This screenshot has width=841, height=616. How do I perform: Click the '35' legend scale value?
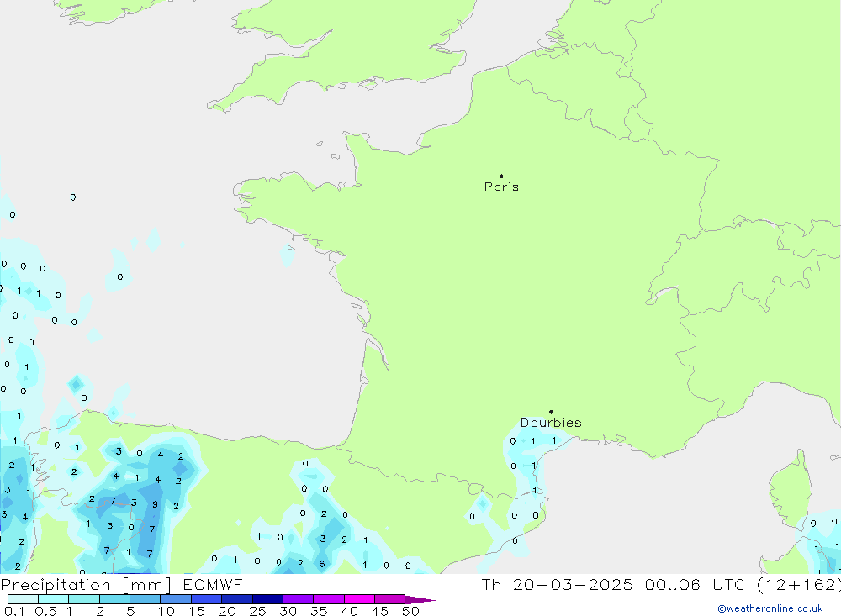[319, 611]
